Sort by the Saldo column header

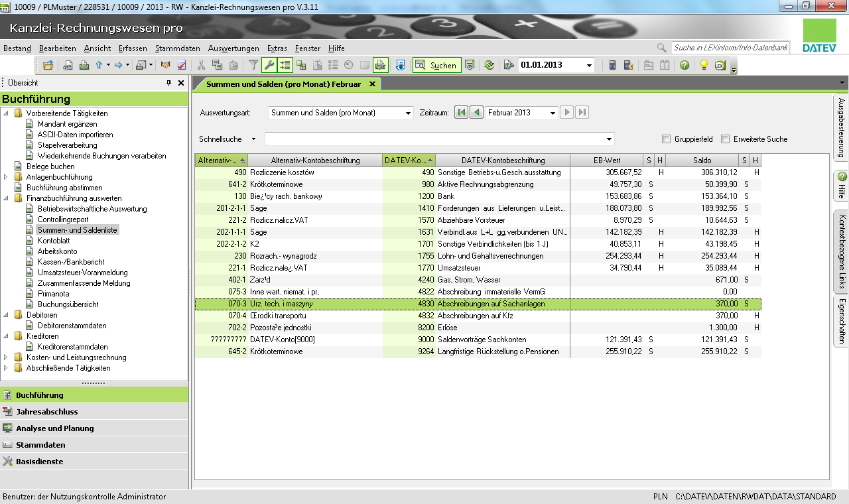pyautogui.click(x=702, y=160)
